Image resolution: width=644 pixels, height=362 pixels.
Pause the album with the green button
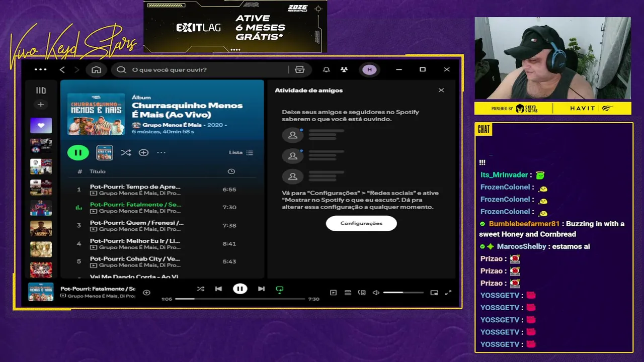78,152
